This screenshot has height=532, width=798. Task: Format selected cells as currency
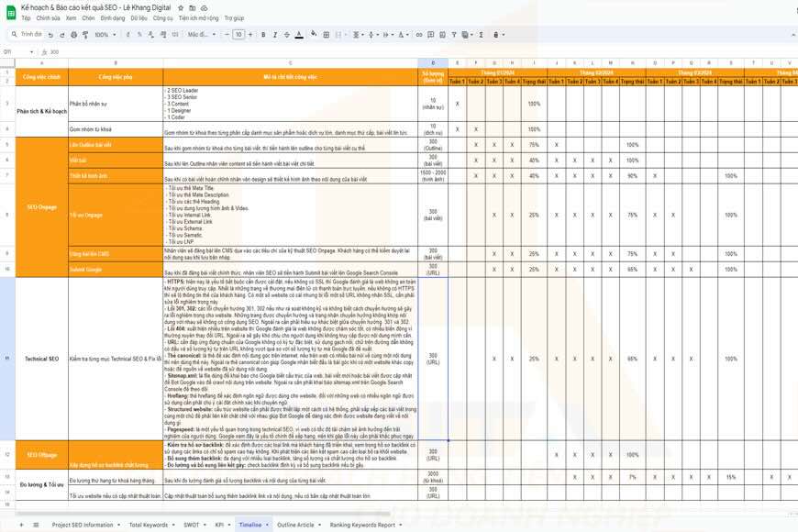click(127, 35)
